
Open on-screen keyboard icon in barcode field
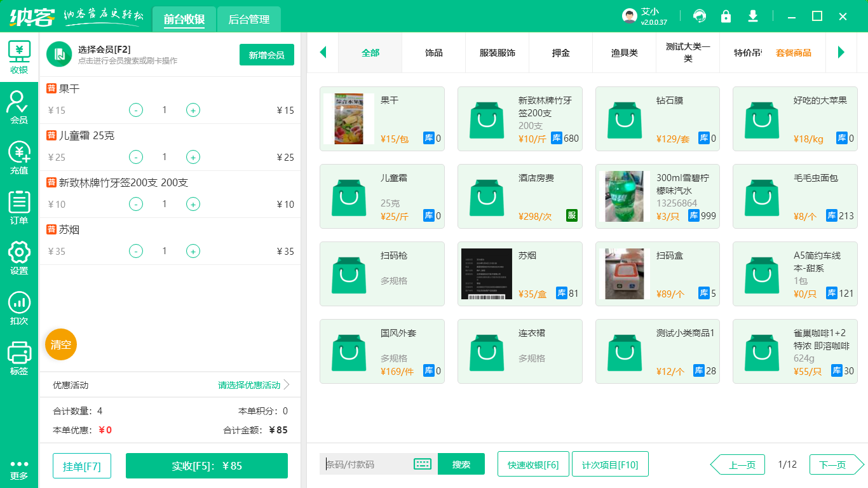pos(423,464)
